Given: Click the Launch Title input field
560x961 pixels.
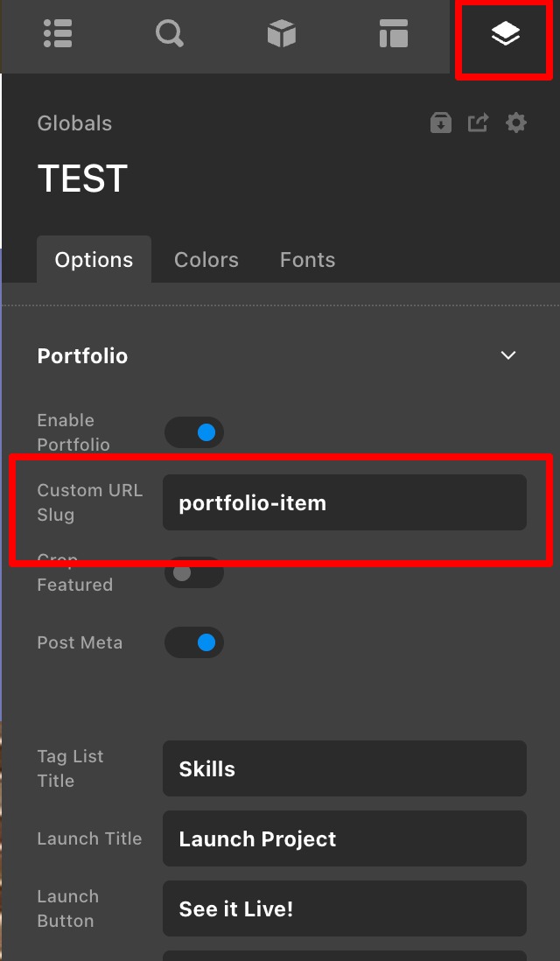Looking at the screenshot, I should click(x=345, y=838).
